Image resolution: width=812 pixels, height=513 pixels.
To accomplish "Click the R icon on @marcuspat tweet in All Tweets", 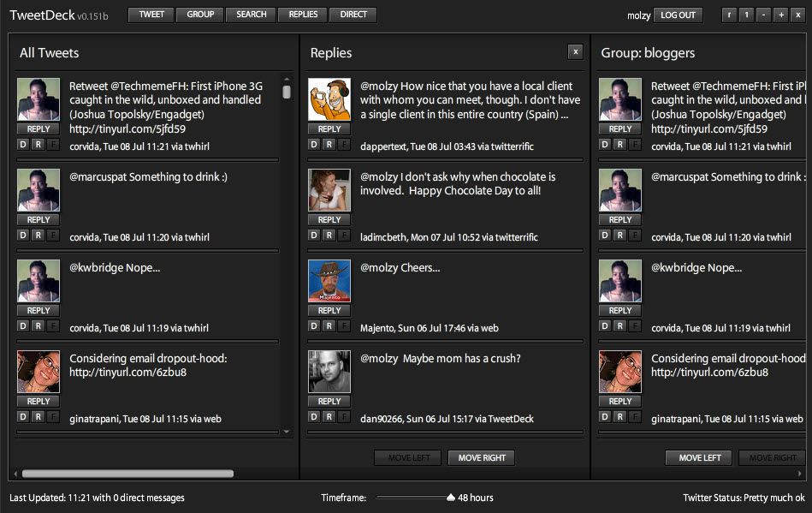I will 38,236.
